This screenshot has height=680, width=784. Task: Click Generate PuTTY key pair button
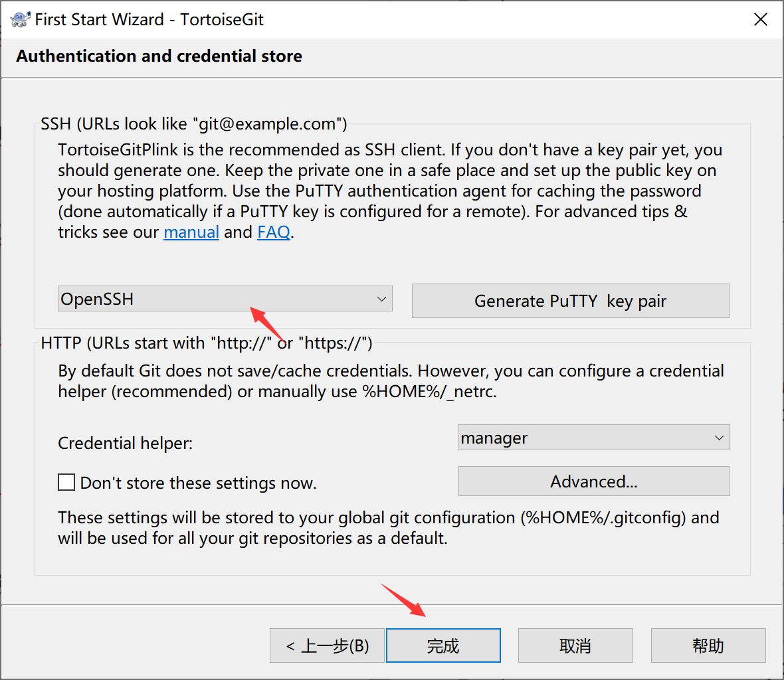point(571,301)
